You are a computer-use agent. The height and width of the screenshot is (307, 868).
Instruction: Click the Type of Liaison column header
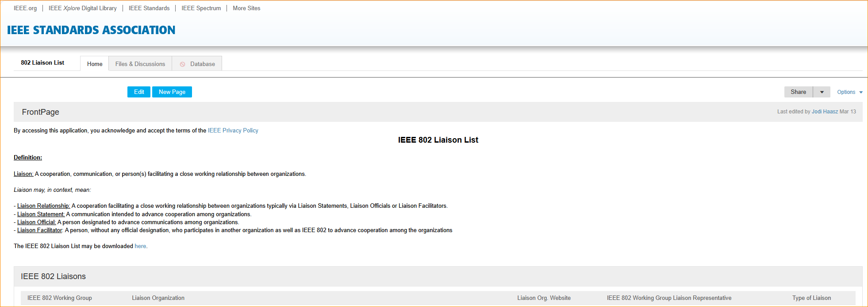[x=812, y=298]
